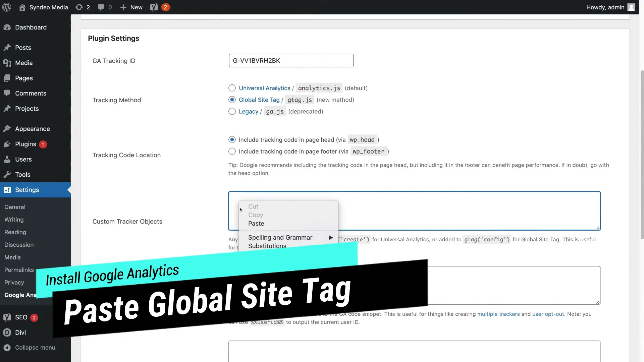Screen dimensions: 644x362
Task: Click the Divi circle icon
Action: [7, 333]
